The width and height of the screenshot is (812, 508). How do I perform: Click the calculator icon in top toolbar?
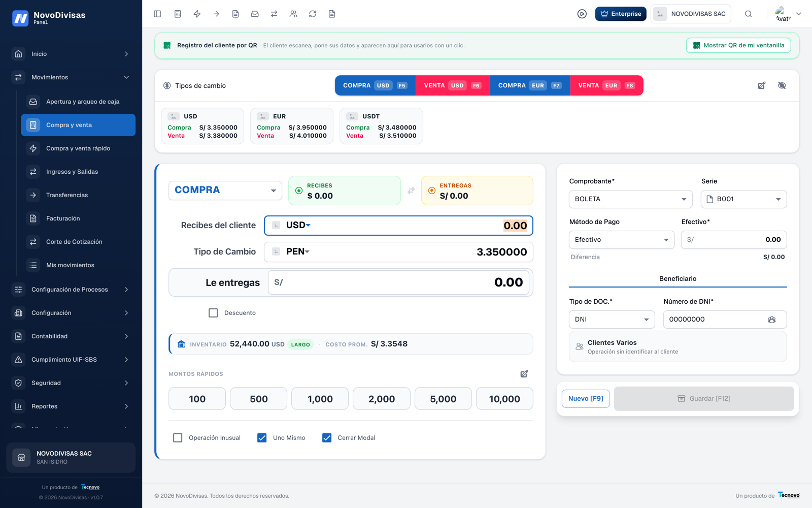pyautogui.click(x=178, y=14)
